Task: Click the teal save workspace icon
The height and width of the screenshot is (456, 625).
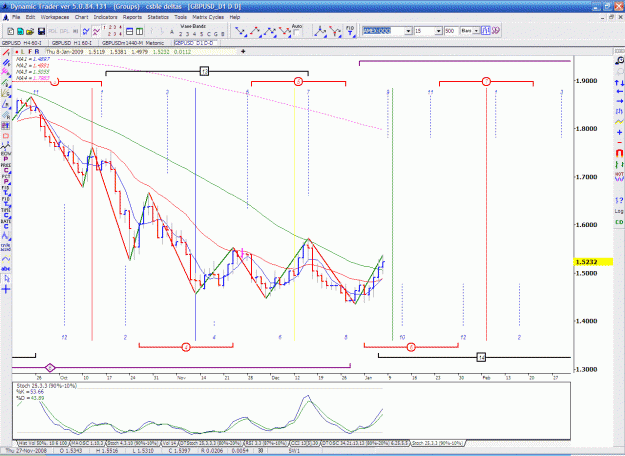Action: click(20, 31)
